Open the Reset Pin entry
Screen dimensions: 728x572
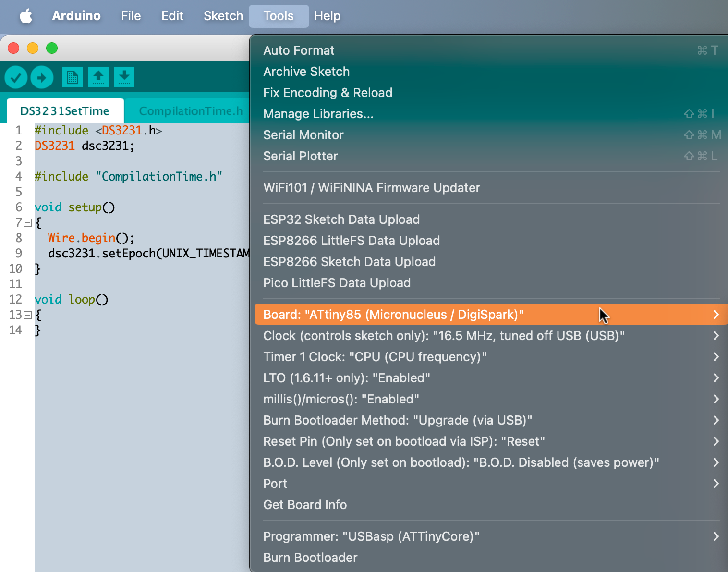pyautogui.click(x=491, y=441)
